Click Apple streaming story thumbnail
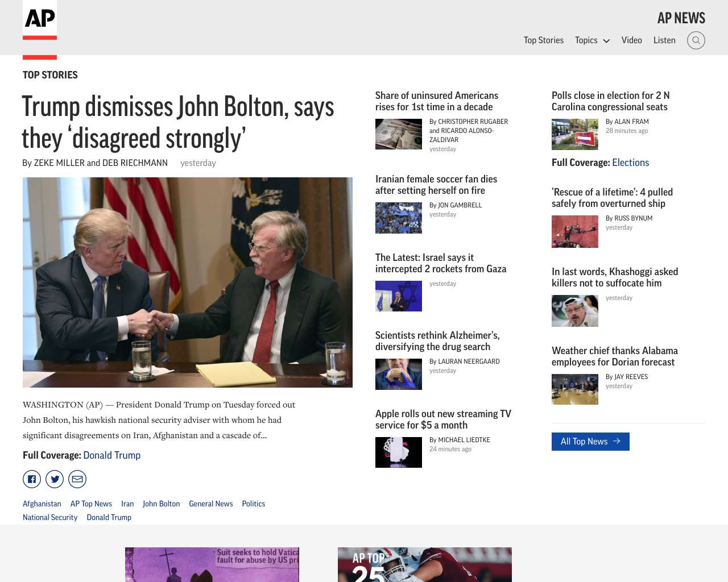Image resolution: width=728 pixels, height=582 pixels. [x=399, y=452]
